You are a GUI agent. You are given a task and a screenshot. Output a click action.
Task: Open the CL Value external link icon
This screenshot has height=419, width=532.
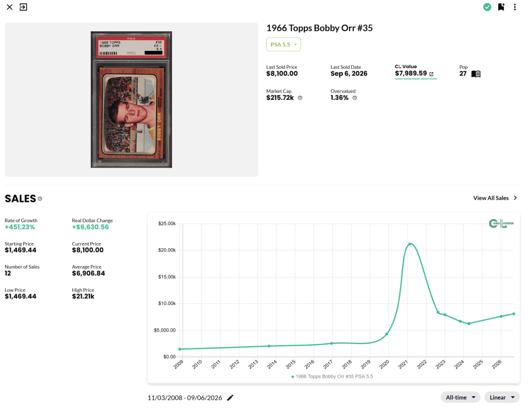pos(431,74)
